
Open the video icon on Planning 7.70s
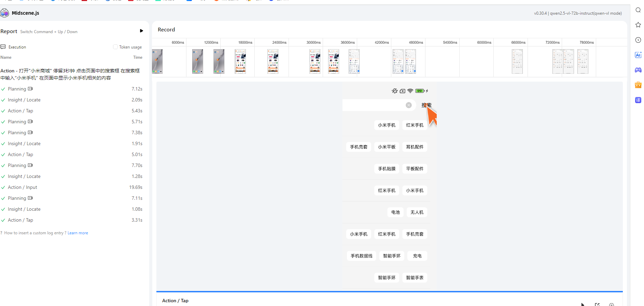point(30,165)
